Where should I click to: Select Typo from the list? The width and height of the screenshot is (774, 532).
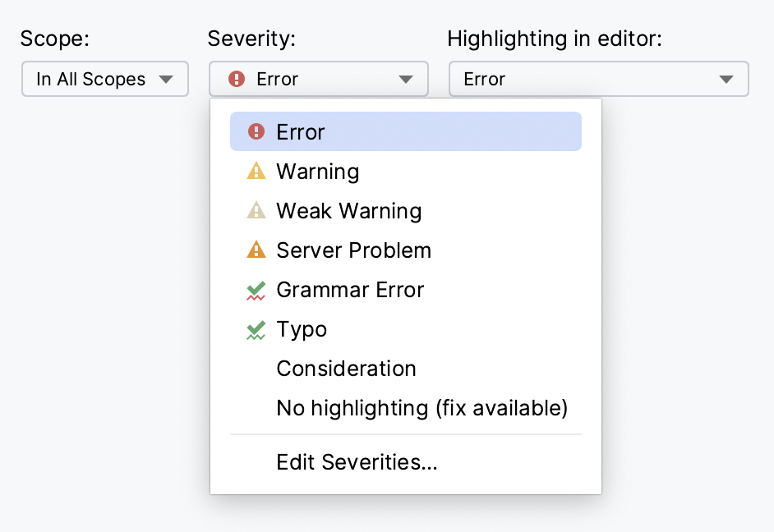301,328
